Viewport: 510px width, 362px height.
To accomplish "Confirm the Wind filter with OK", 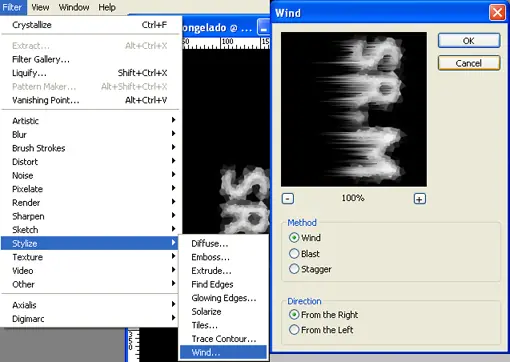I will (469, 41).
